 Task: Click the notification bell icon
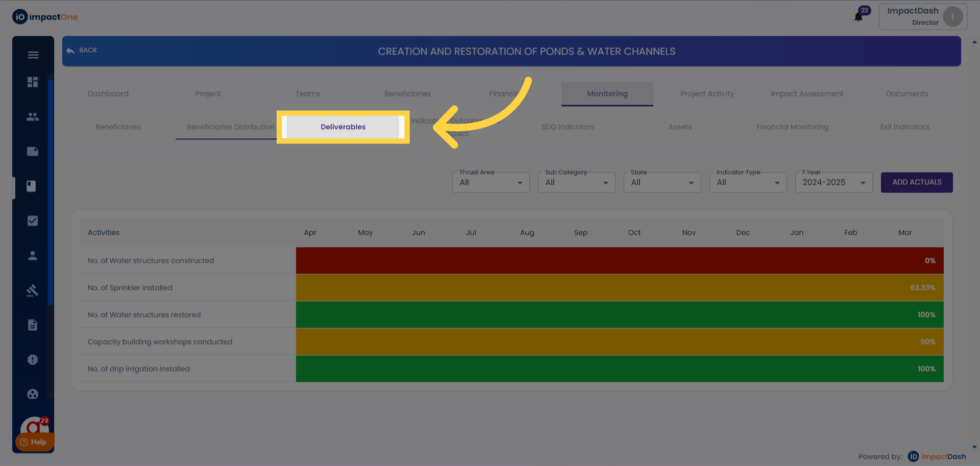(x=859, y=17)
